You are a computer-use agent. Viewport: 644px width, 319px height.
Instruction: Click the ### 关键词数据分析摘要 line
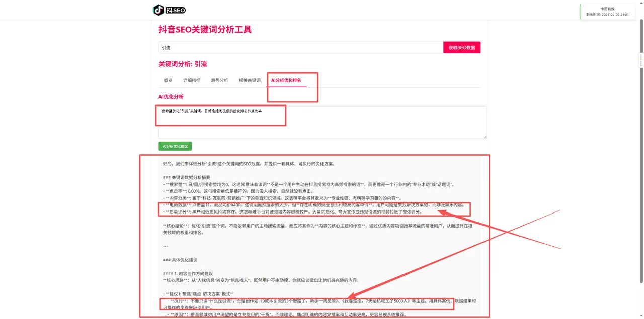(x=187, y=177)
